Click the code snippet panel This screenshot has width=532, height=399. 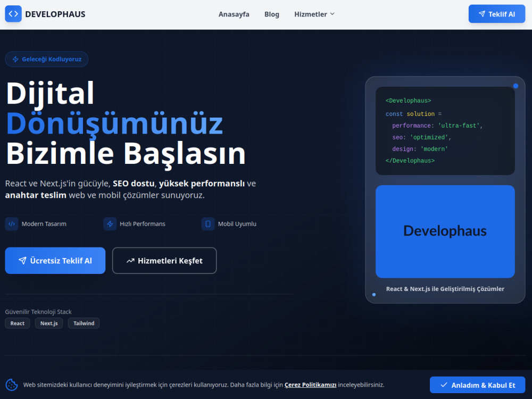pyautogui.click(x=445, y=131)
